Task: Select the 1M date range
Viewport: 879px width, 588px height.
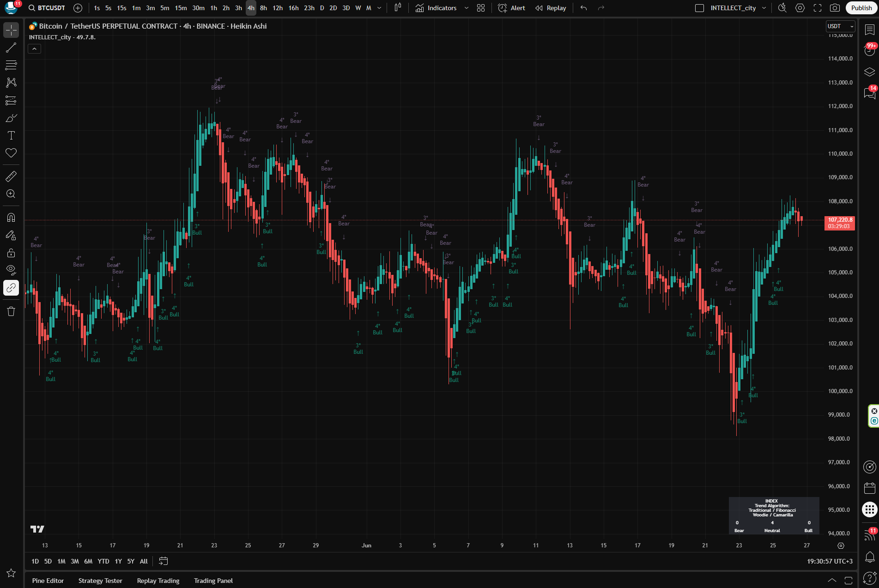Action: (x=61, y=561)
